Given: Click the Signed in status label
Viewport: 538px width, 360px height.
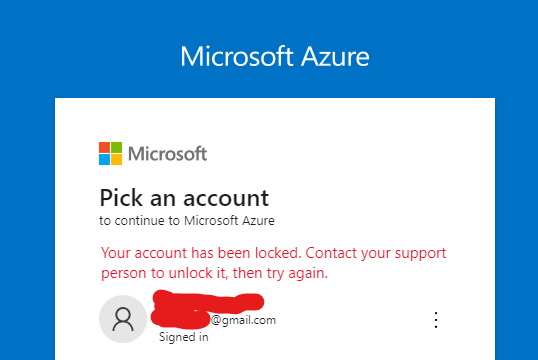Looking at the screenshot, I should [184, 337].
